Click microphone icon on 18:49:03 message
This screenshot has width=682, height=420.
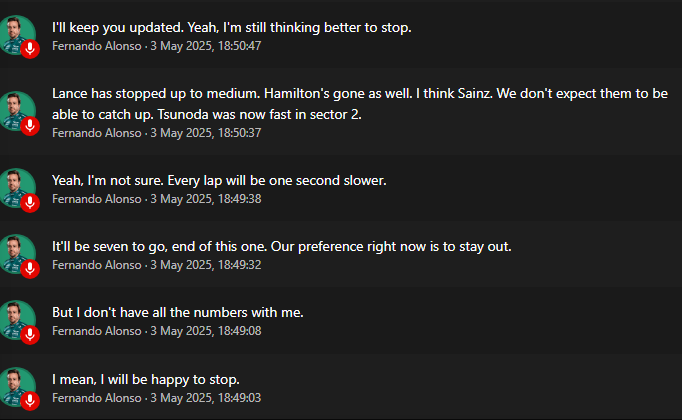[x=30, y=401]
